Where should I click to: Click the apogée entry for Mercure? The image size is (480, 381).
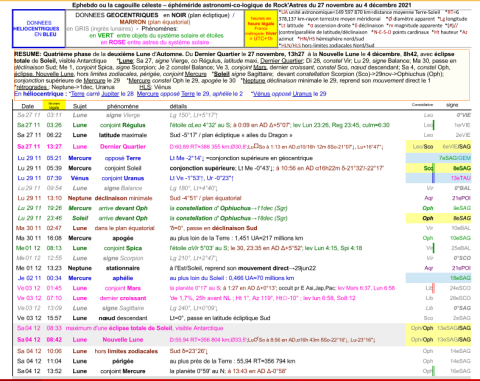click(123, 238)
